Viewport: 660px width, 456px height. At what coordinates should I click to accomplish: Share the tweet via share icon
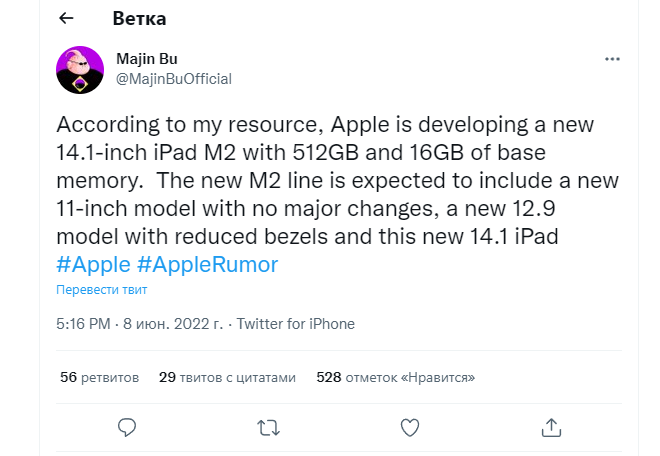[x=550, y=427]
